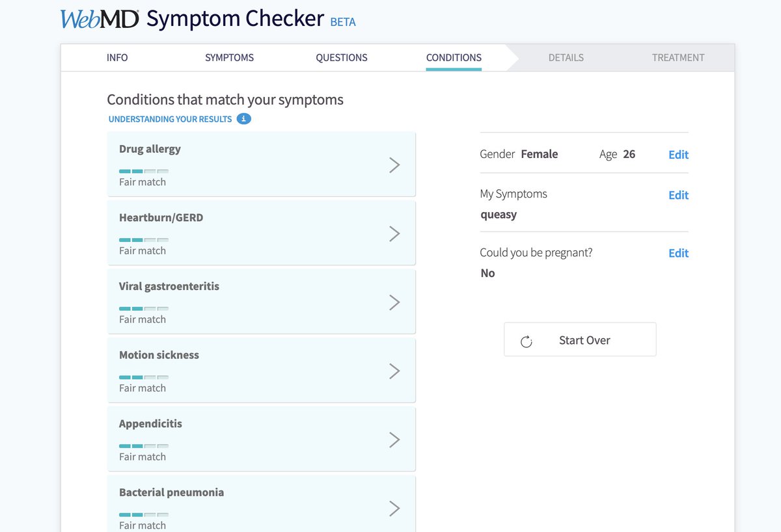
Task: Edit pregnancy answer
Action: click(678, 254)
